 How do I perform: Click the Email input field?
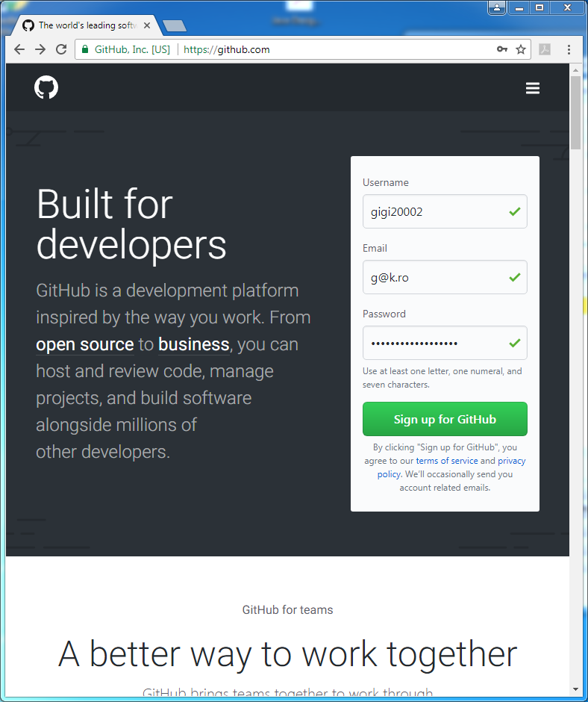pyautogui.click(x=445, y=277)
